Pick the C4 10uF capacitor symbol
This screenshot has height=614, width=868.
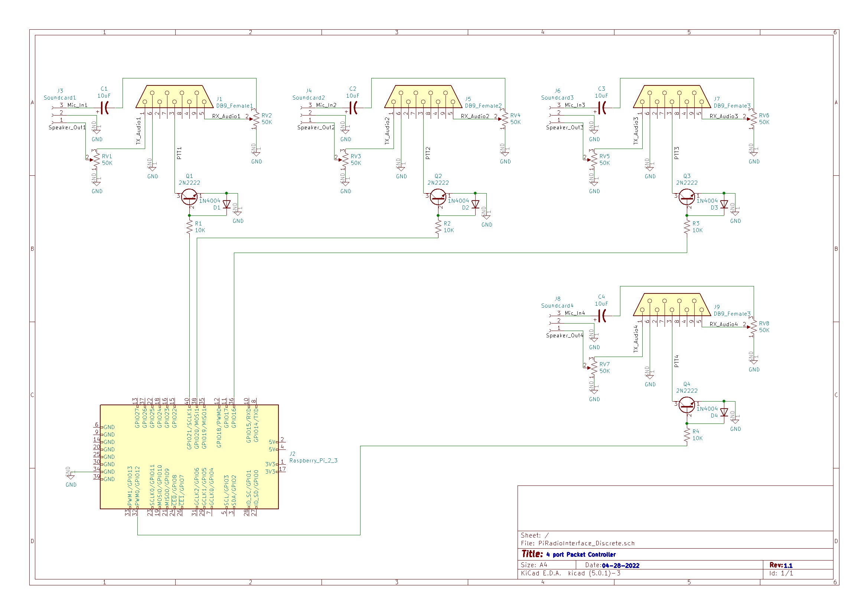click(x=603, y=315)
